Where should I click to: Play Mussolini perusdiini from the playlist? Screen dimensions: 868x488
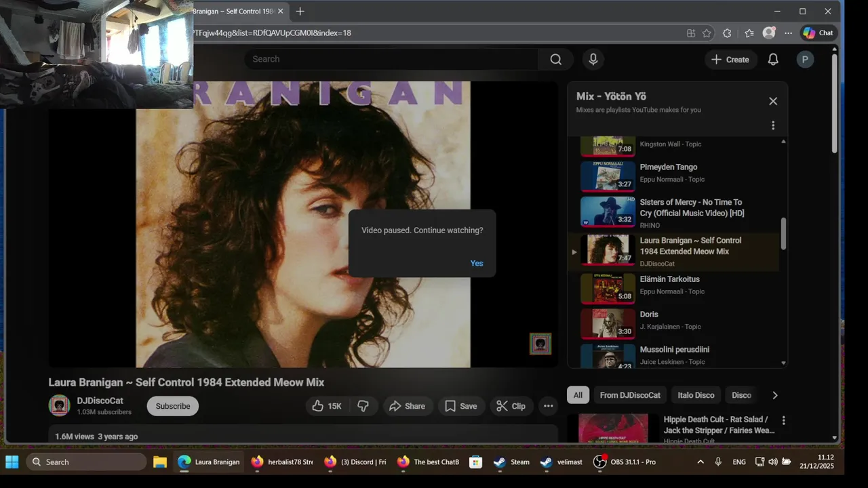point(675,356)
